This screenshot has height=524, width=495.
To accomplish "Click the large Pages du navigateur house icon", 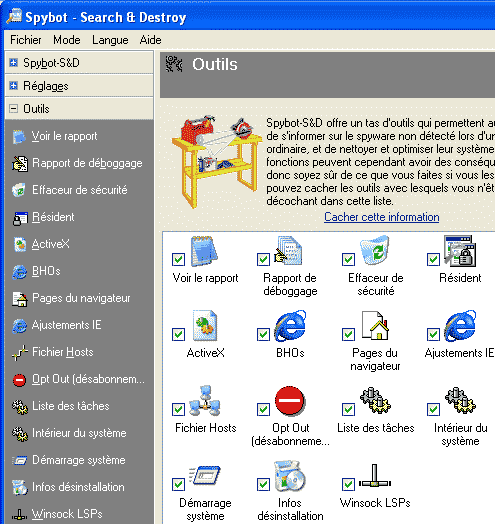I will click(375, 325).
